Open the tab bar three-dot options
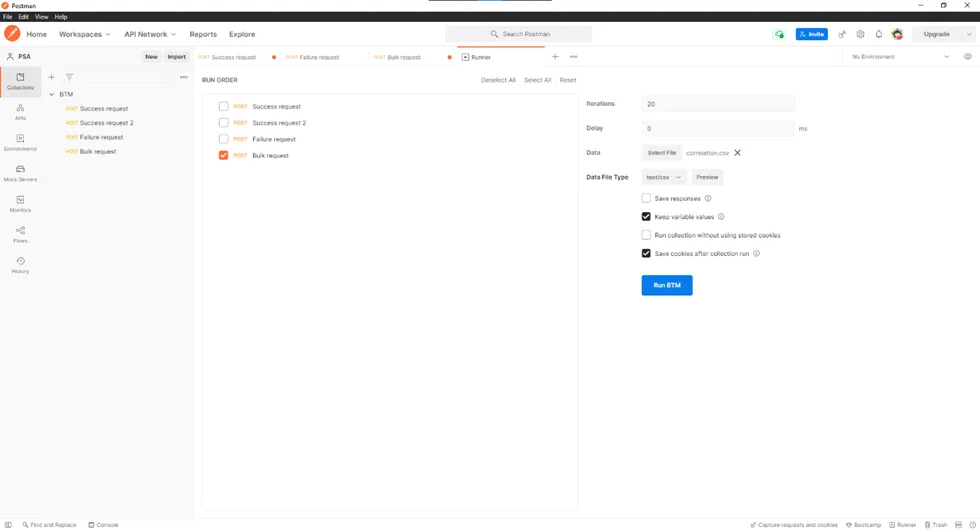The image size is (980, 531). pyautogui.click(x=573, y=57)
